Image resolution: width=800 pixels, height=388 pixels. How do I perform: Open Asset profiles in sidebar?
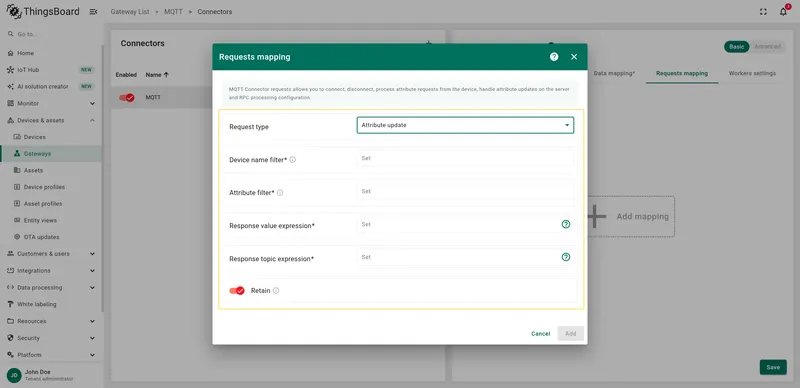51,204
